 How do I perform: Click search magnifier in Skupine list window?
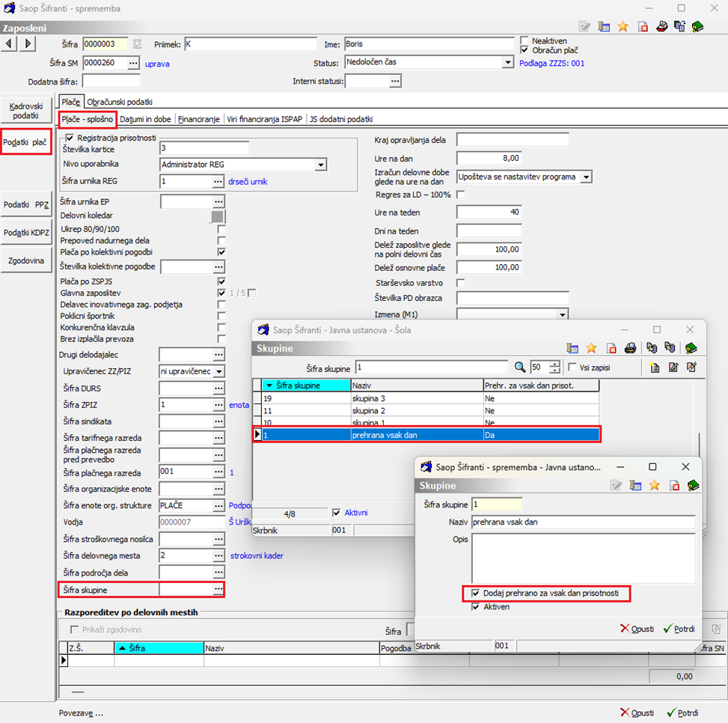click(520, 367)
